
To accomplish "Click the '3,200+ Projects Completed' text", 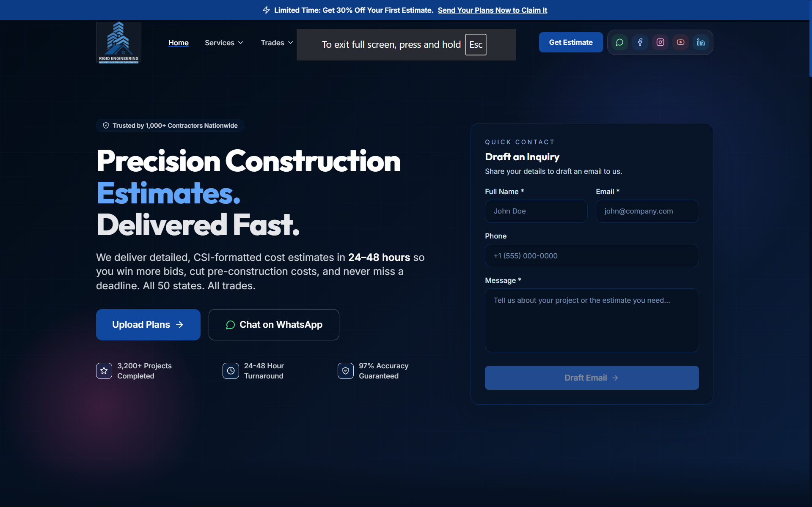I will coord(144,371).
